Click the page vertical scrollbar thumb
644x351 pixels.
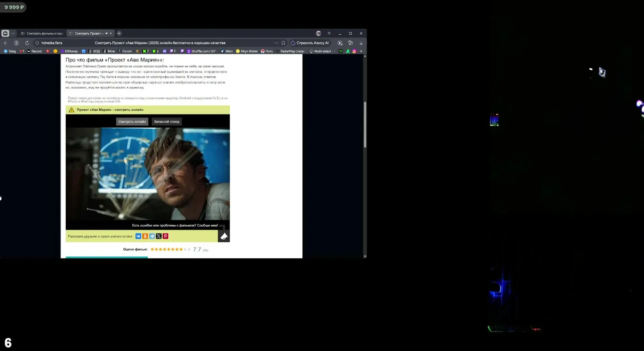pos(365,125)
